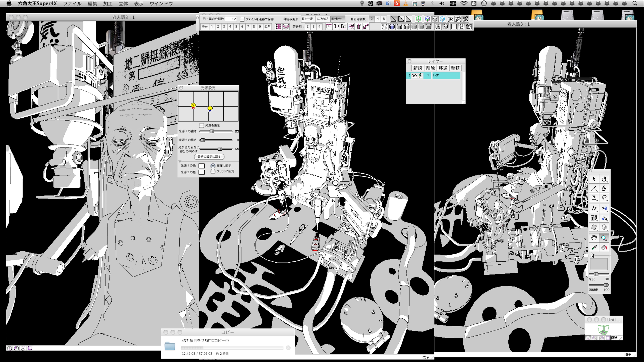The width and height of the screenshot is (644, 362).
Task: Open 光源2の色 color swatch
Action: click(x=202, y=172)
